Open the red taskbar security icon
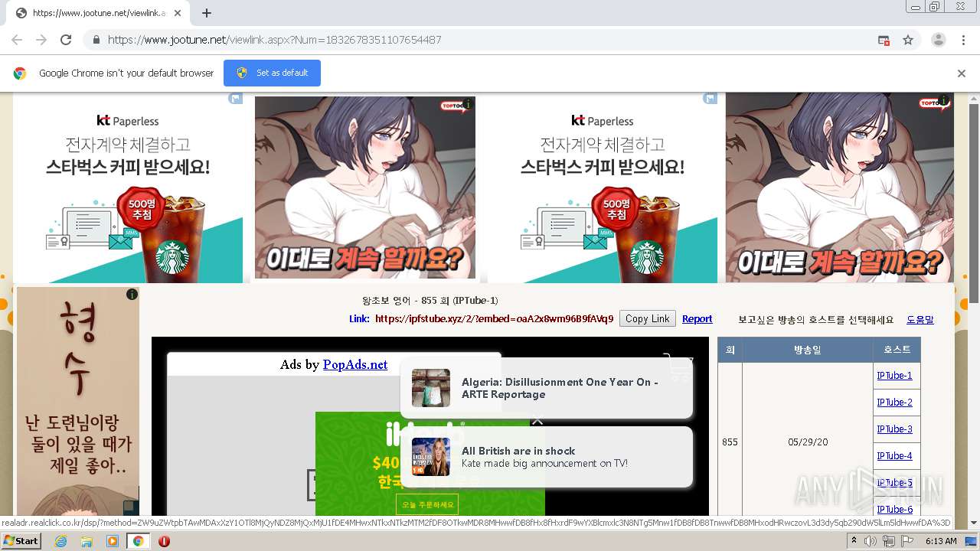This screenshot has height=551, width=980. (x=163, y=541)
